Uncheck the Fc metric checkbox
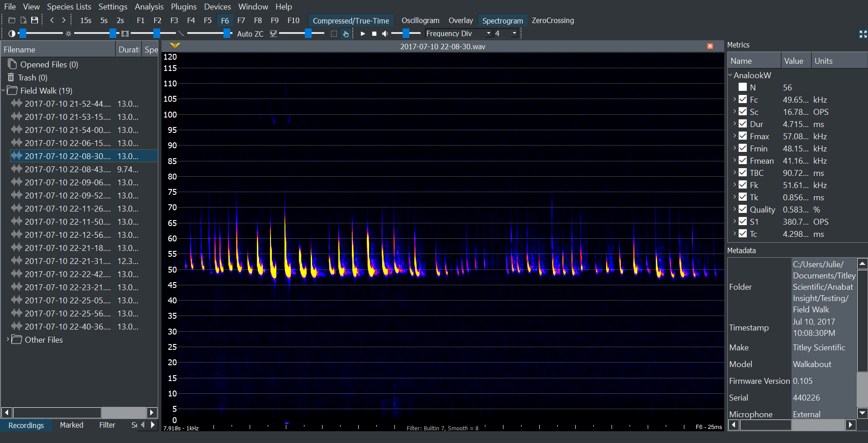The height and width of the screenshot is (443, 868). tap(743, 99)
